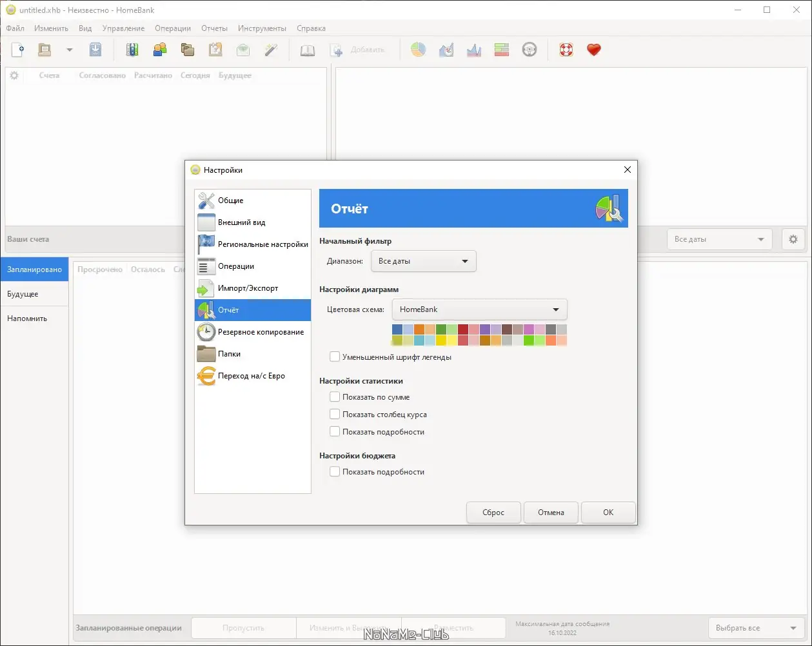Open Все даты dropdown in main window

coord(719,239)
